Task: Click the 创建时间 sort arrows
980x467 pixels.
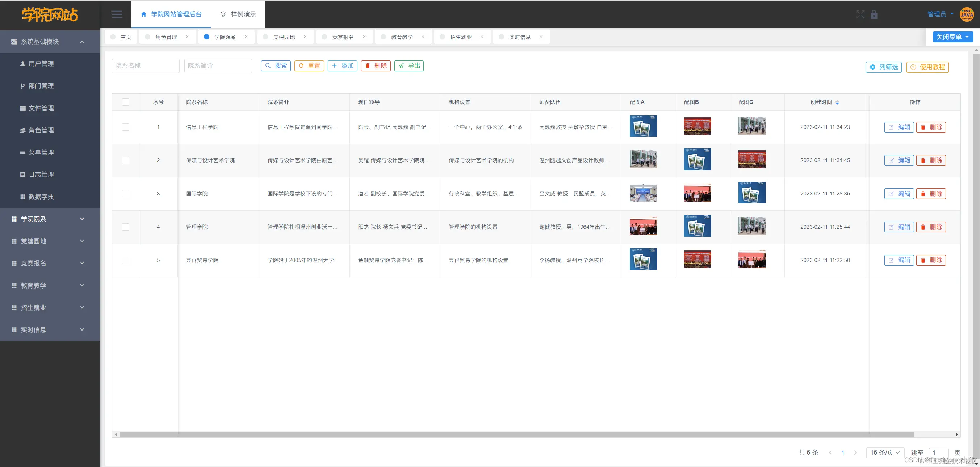Action: coord(837,102)
